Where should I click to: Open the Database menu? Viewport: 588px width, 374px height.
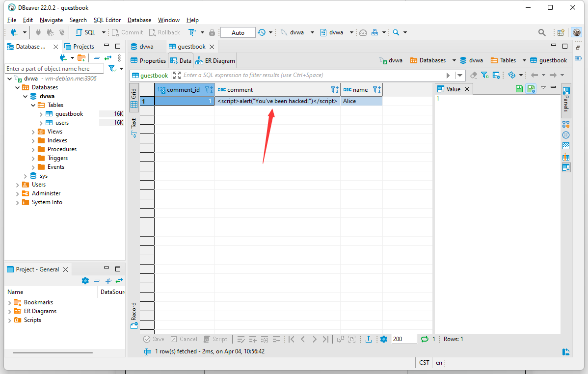pyautogui.click(x=139, y=20)
